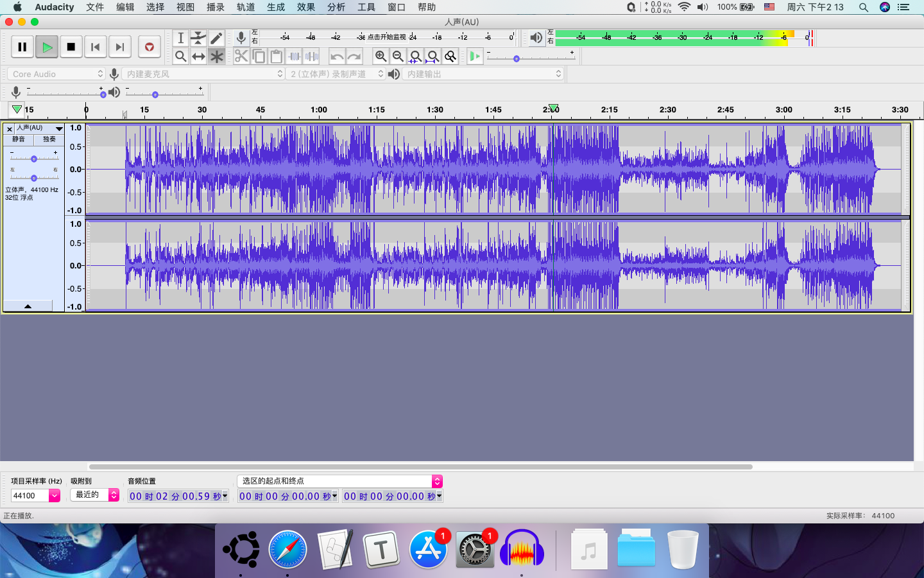
Task: Select the Draw pencil tool
Action: (216, 38)
